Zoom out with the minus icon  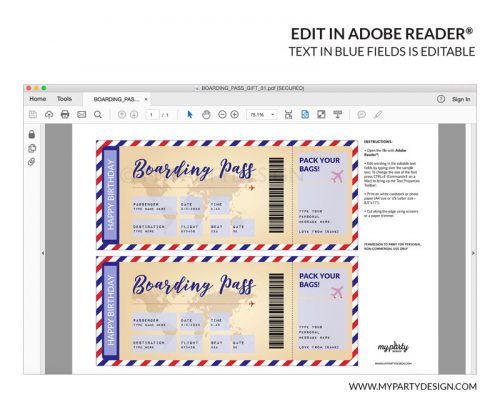point(222,115)
